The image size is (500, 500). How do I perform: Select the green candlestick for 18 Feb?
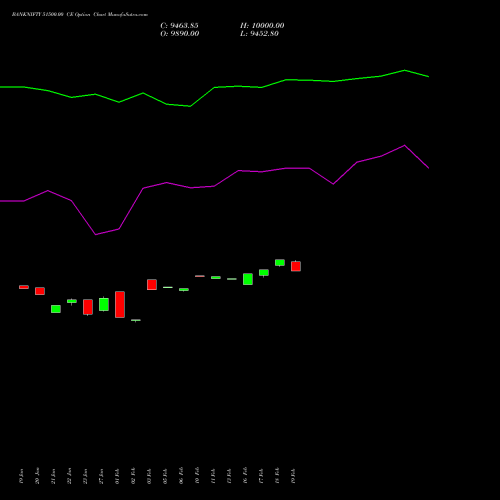pos(280,263)
